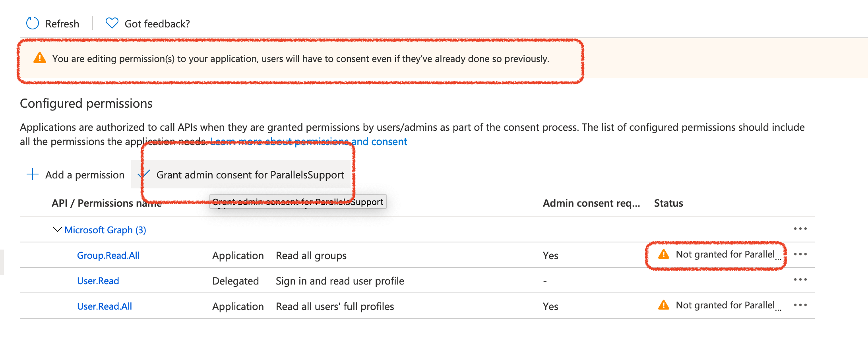Viewport: 868px width, 337px height.
Task: Open ellipsis menu for Group.Read.All row
Action: (x=800, y=254)
